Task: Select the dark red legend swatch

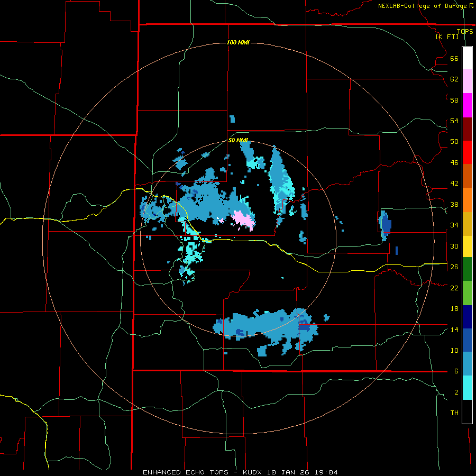Action: coord(467,129)
